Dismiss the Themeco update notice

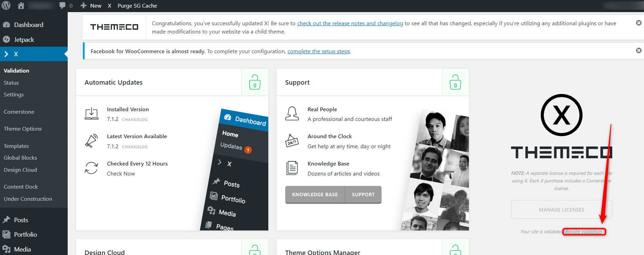638,23
